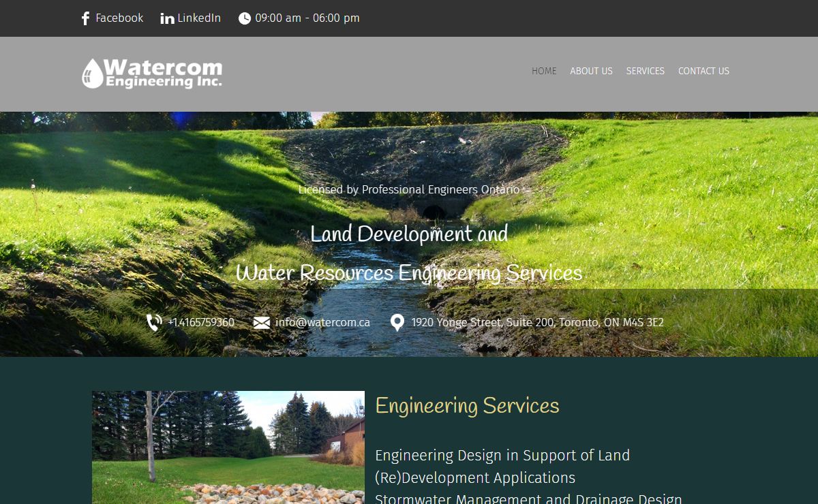
Task: Navigate to CONTACT US
Action: pyautogui.click(x=703, y=71)
